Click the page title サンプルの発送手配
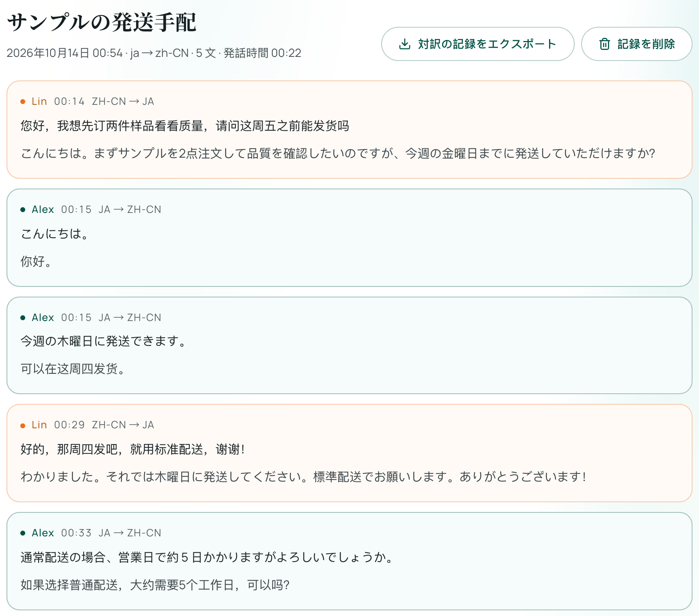Screen dimensions: 699x616 click(x=102, y=22)
